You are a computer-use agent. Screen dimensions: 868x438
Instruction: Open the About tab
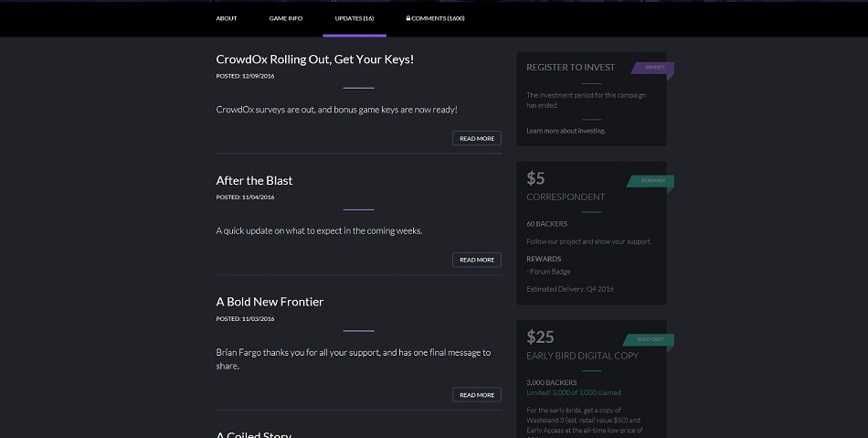pyautogui.click(x=226, y=18)
